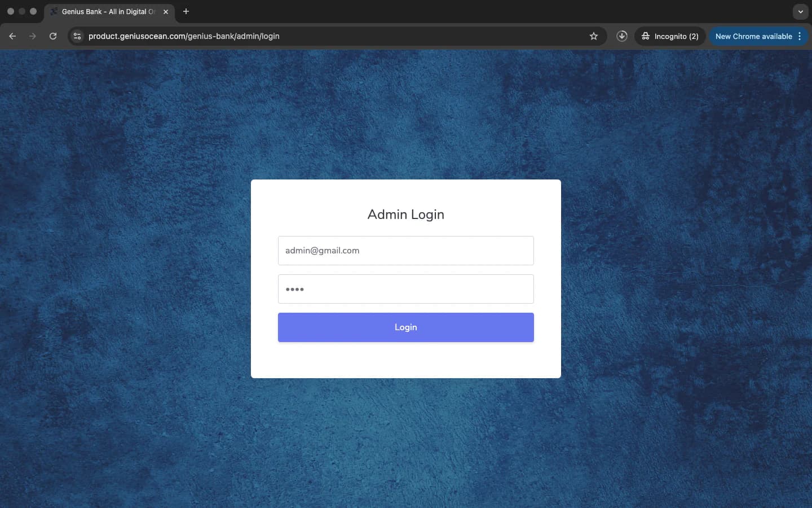
Task: Reload the page with the refresh icon
Action: 53,36
